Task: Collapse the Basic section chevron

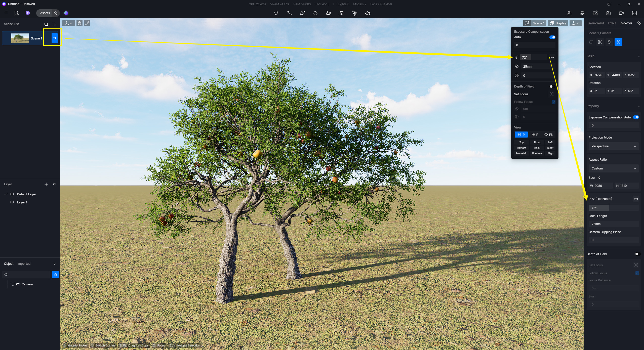Action: pos(639,56)
